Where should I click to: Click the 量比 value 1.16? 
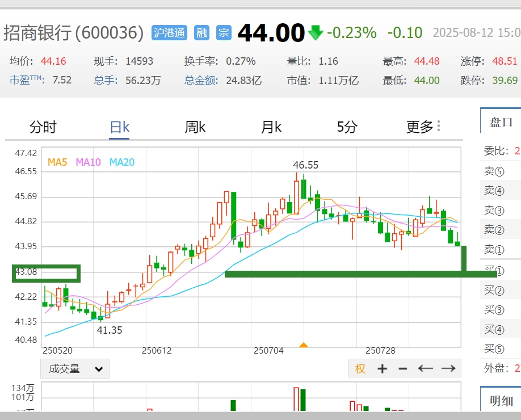click(x=328, y=61)
